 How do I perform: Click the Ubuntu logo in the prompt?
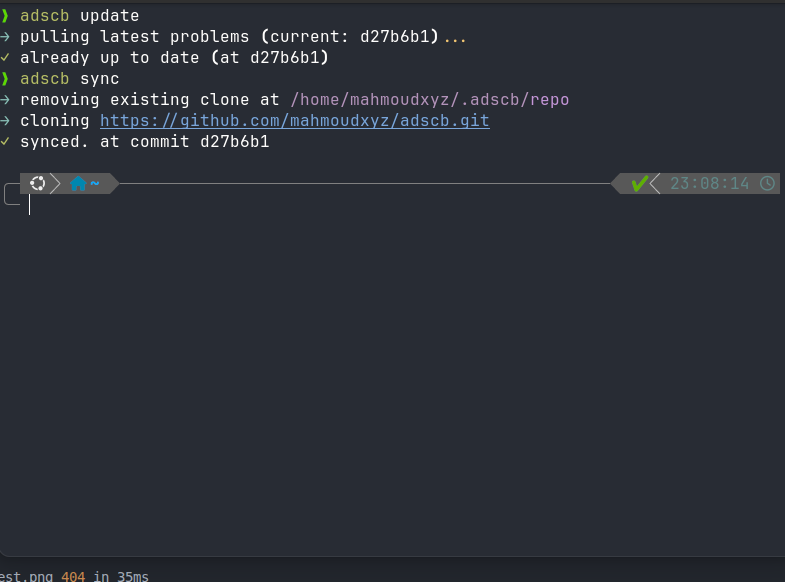click(x=37, y=183)
